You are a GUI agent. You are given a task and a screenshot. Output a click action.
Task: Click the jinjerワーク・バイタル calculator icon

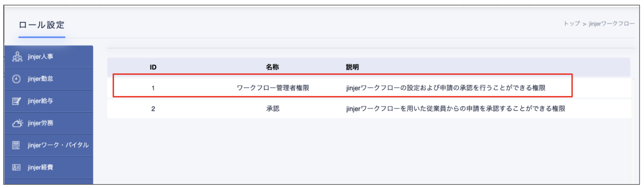tap(16, 145)
